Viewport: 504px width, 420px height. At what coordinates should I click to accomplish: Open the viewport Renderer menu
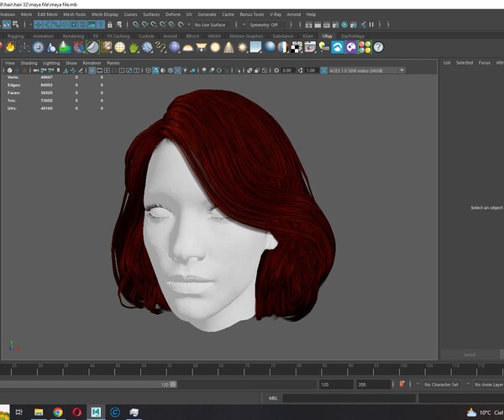[x=92, y=63]
